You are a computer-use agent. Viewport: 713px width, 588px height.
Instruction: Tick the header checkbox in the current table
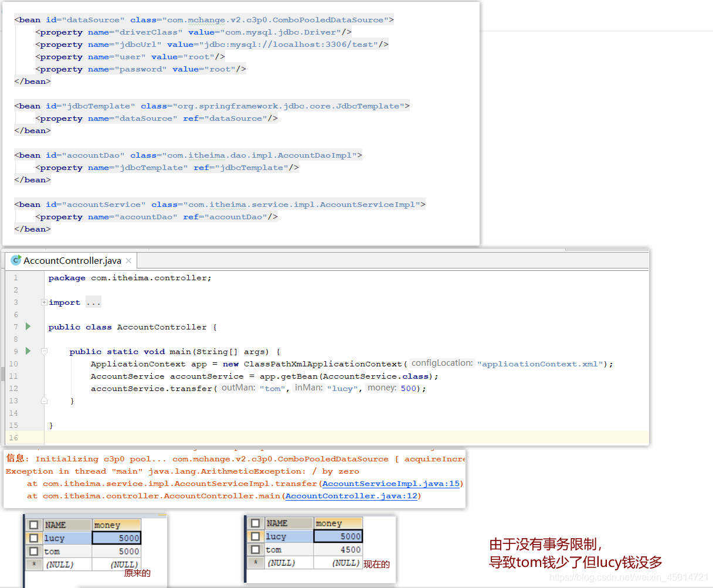tap(255, 523)
